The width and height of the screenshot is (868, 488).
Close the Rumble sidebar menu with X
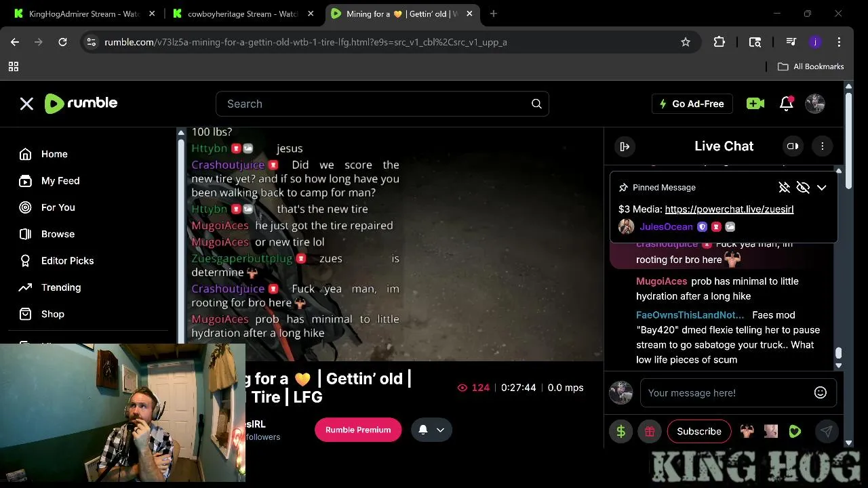point(26,104)
